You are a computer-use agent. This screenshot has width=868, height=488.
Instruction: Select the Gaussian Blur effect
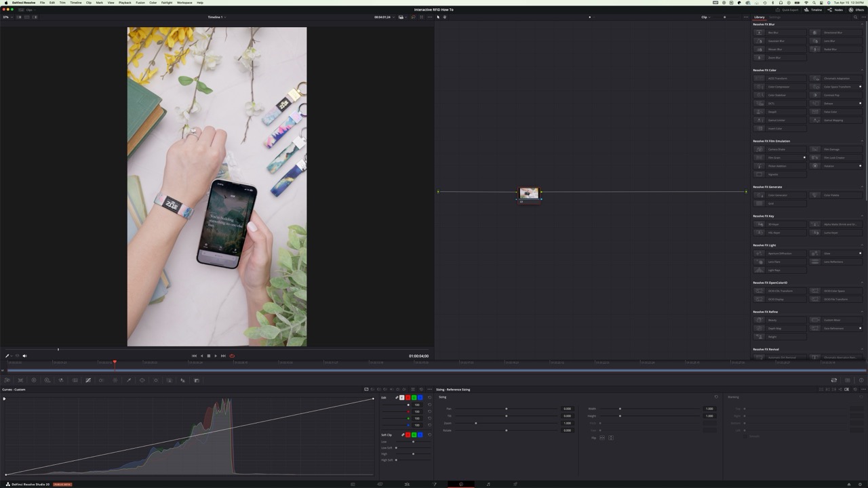(780, 41)
